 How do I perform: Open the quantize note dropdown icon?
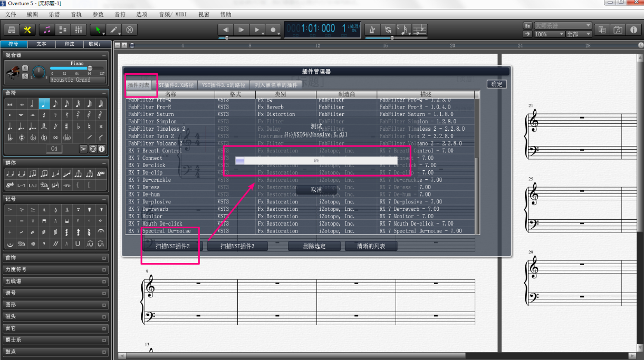coord(404,30)
